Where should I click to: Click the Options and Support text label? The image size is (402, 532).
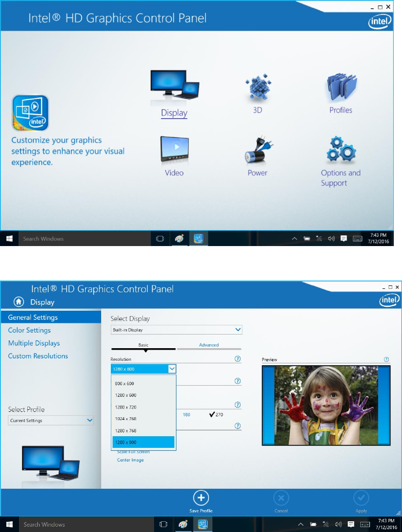click(341, 178)
